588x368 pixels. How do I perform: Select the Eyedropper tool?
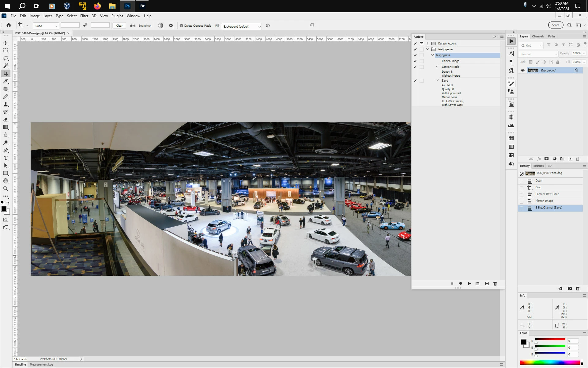pyautogui.click(x=6, y=81)
